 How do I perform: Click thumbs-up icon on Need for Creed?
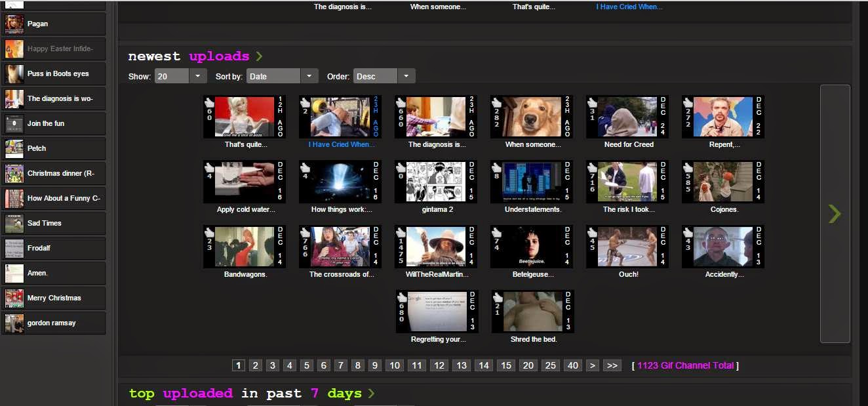(592, 102)
